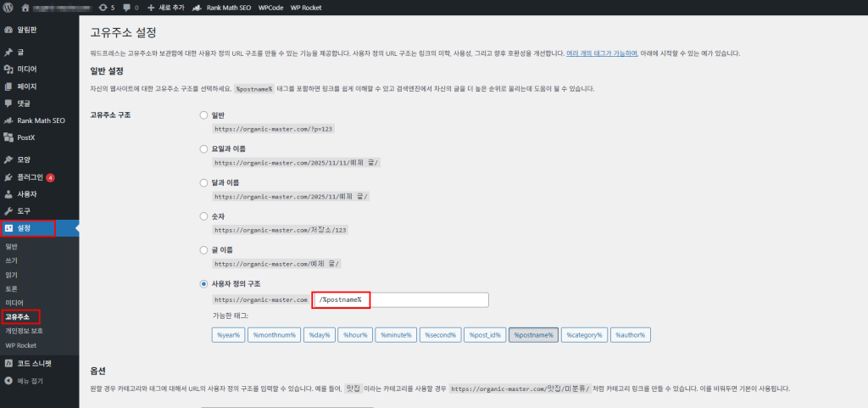Add %hour% tag

pos(355,335)
